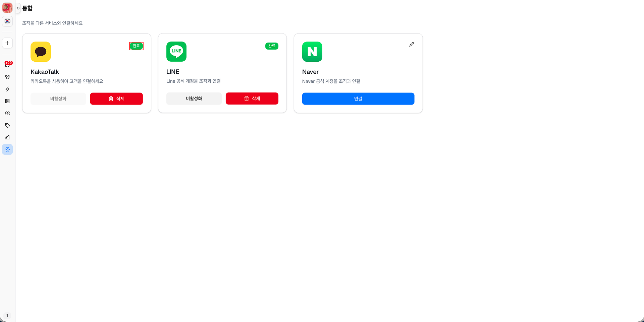
Task: Click the plus icon to add new
Action: [x=7, y=43]
